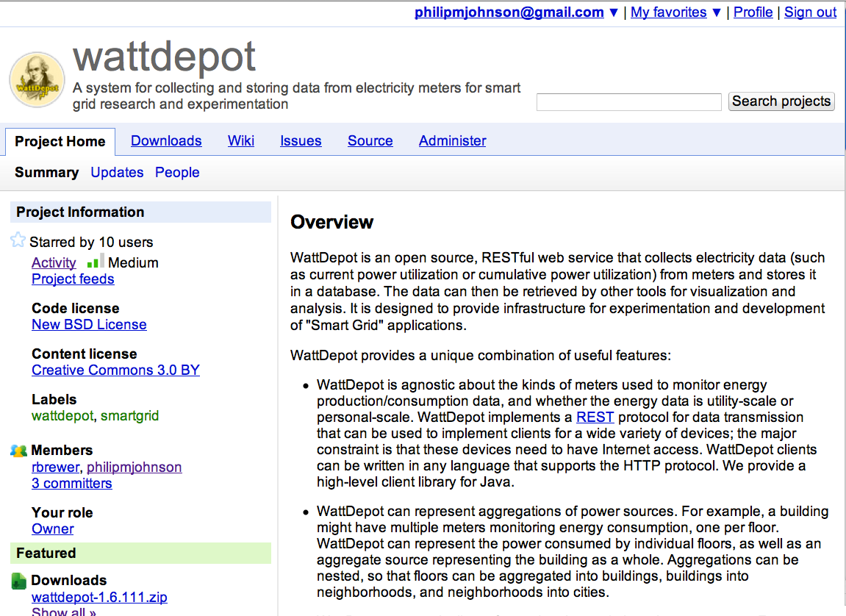Image resolution: width=846 pixels, height=616 pixels.
Task: Open the Wiki tab
Action: click(x=241, y=141)
